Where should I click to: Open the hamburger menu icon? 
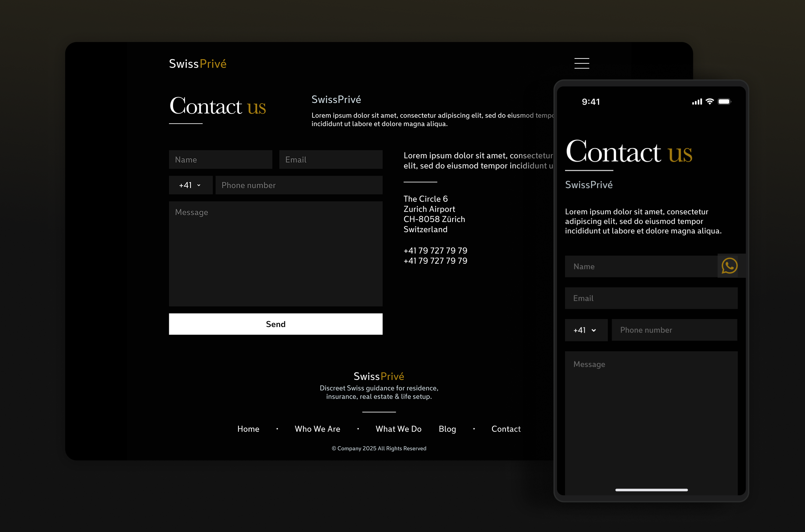click(582, 63)
